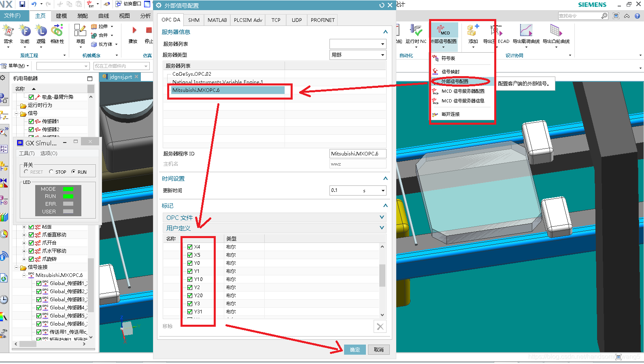Select 信号映射 from the dropdown menu
Viewport: 644px width, 364px height.
click(451, 72)
